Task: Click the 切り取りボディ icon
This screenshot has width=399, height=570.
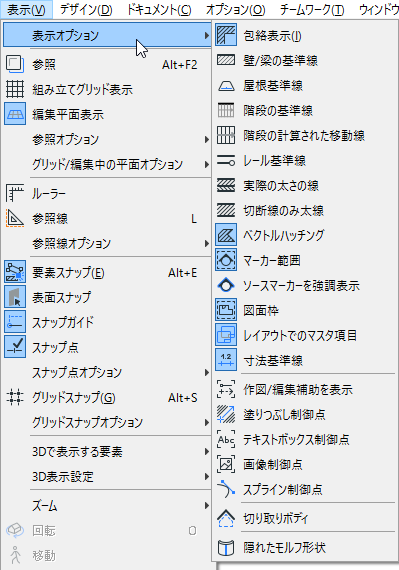Action: [x=226, y=518]
